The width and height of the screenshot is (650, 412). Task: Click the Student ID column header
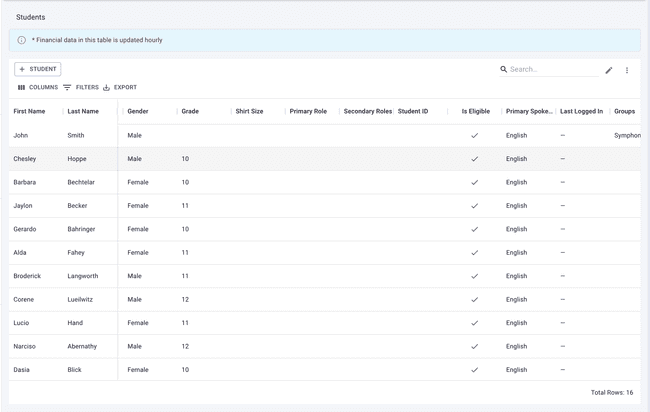(x=413, y=111)
